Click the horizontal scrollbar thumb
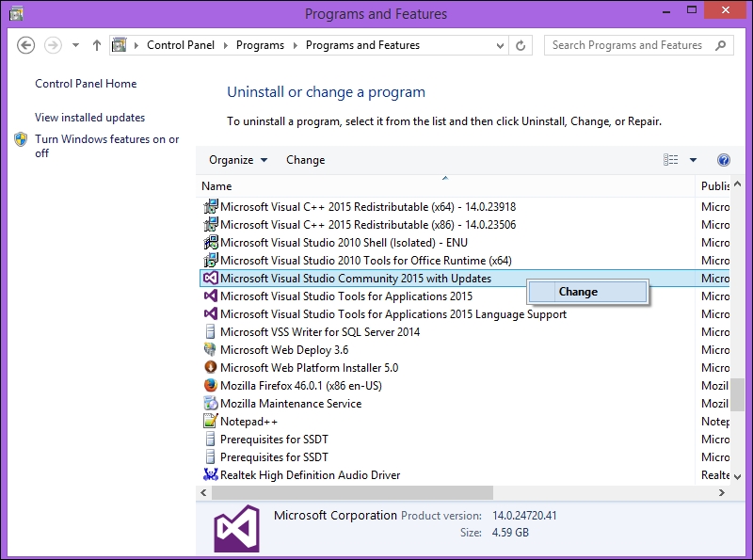The image size is (753, 560). tap(352, 493)
